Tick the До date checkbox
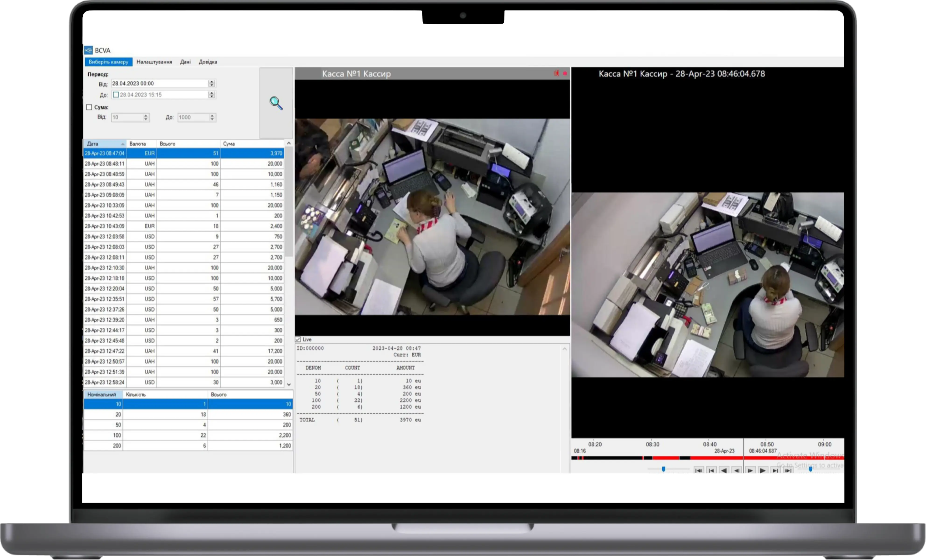926x560 pixels. point(116,95)
